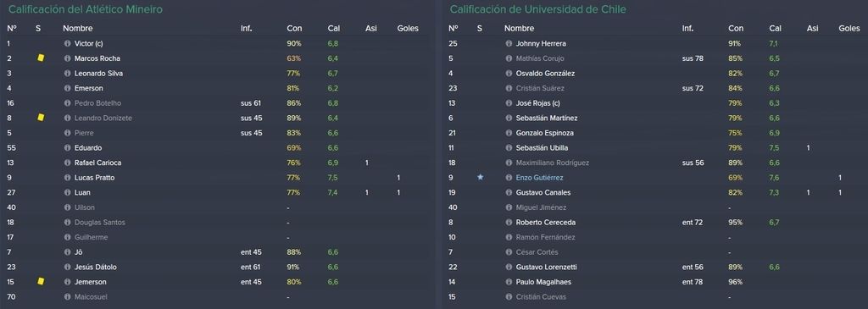The height and width of the screenshot is (309, 868).
Task: Click info icon for Jesús Dátolo
Action: pyautogui.click(x=68, y=267)
